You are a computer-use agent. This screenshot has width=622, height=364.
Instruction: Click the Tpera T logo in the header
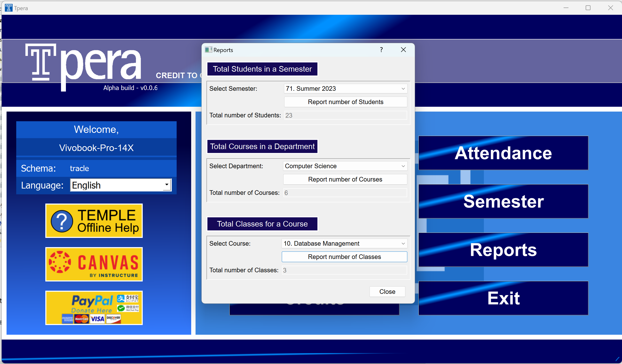41,62
